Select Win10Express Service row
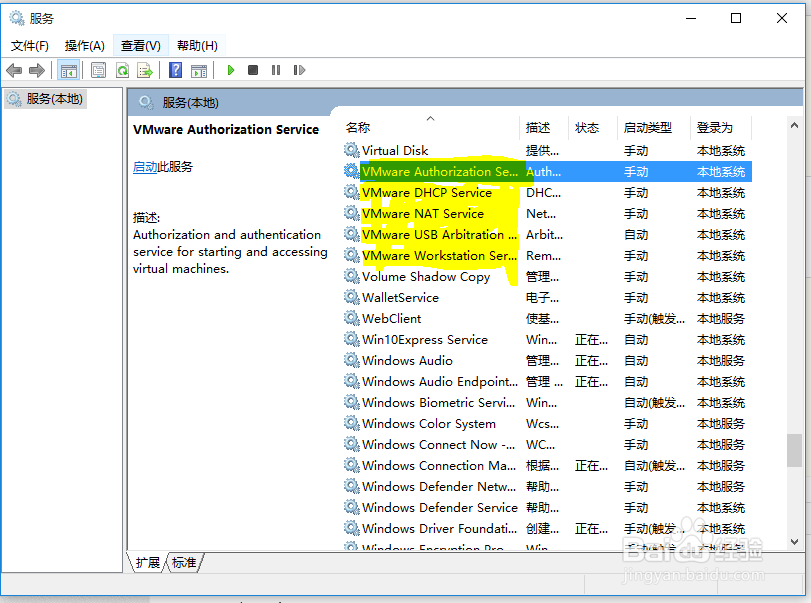This screenshot has width=811, height=603. (547, 340)
